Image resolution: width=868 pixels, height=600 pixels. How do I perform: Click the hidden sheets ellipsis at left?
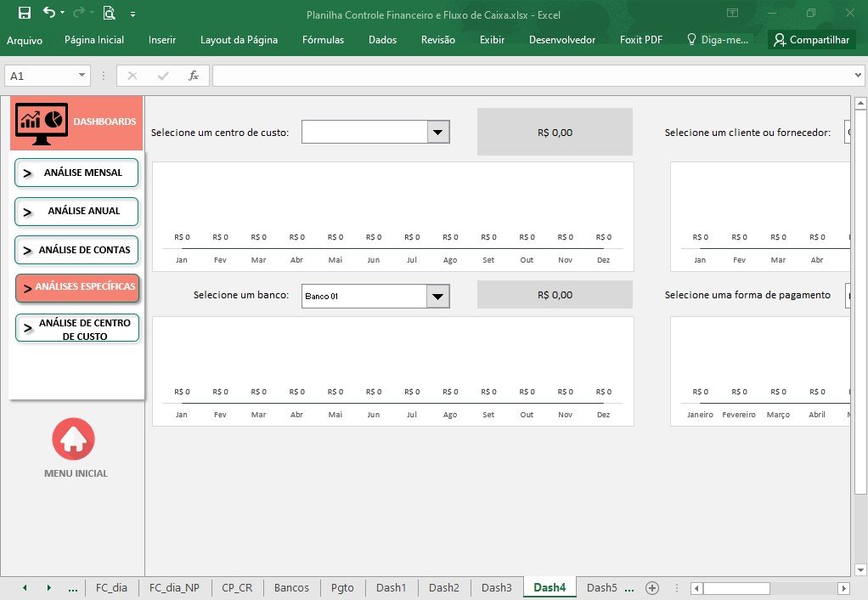[72, 588]
